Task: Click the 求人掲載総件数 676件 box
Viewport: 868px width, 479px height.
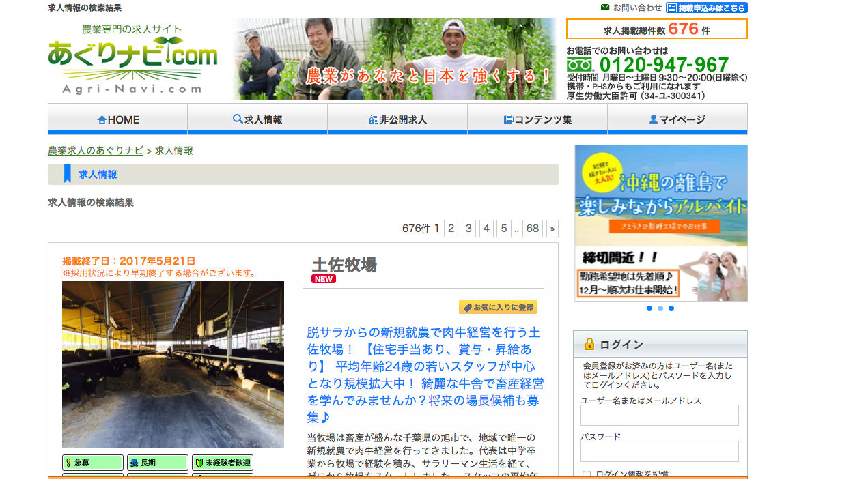Action: pos(657,29)
